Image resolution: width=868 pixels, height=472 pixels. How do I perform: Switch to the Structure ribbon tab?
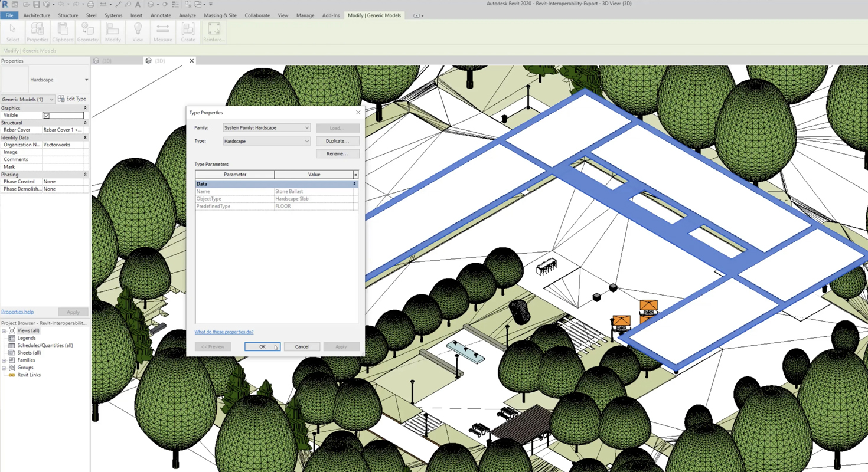coord(68,15)
